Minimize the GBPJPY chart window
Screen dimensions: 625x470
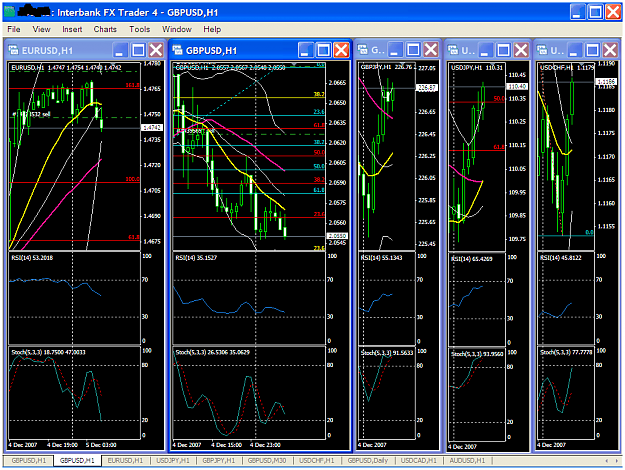click(x=395, y=50)
